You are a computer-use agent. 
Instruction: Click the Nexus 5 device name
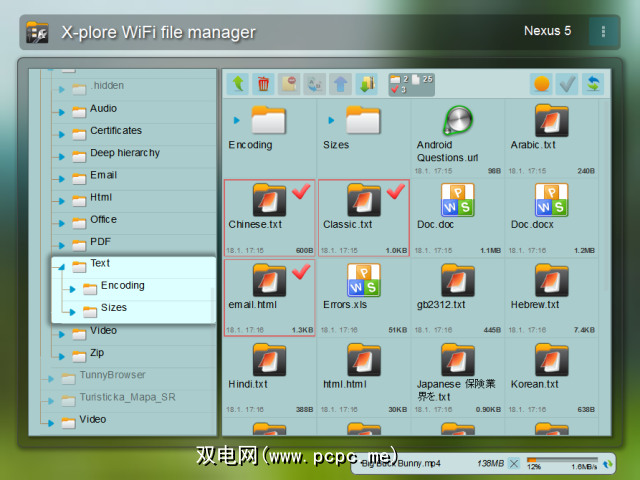pyautogui.click(x=547, y=31)
